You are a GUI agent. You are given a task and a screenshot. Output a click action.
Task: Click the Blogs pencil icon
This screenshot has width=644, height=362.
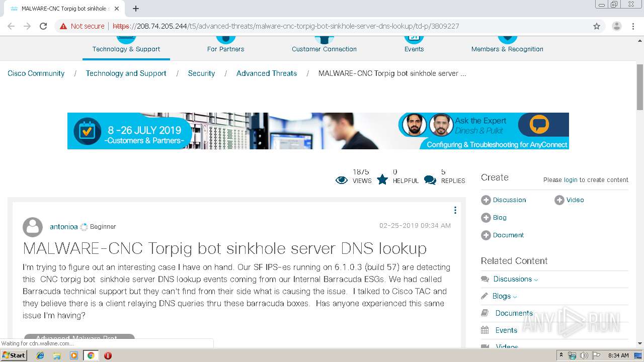pyautogui.click(x=485, y=296)
